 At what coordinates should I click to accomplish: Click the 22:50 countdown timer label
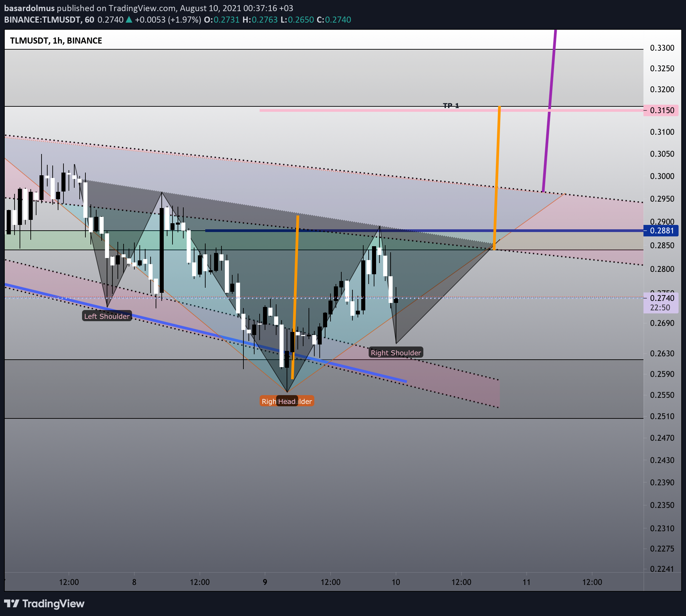pos(660,308)
